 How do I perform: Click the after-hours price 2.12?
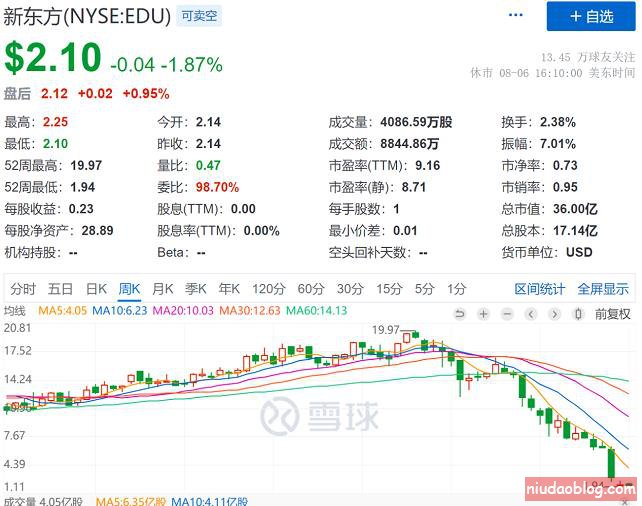pos(54,94)
